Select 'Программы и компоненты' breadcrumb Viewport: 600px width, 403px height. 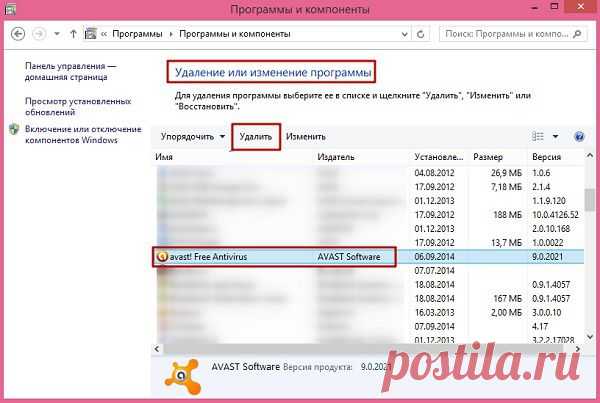(235, 34)
